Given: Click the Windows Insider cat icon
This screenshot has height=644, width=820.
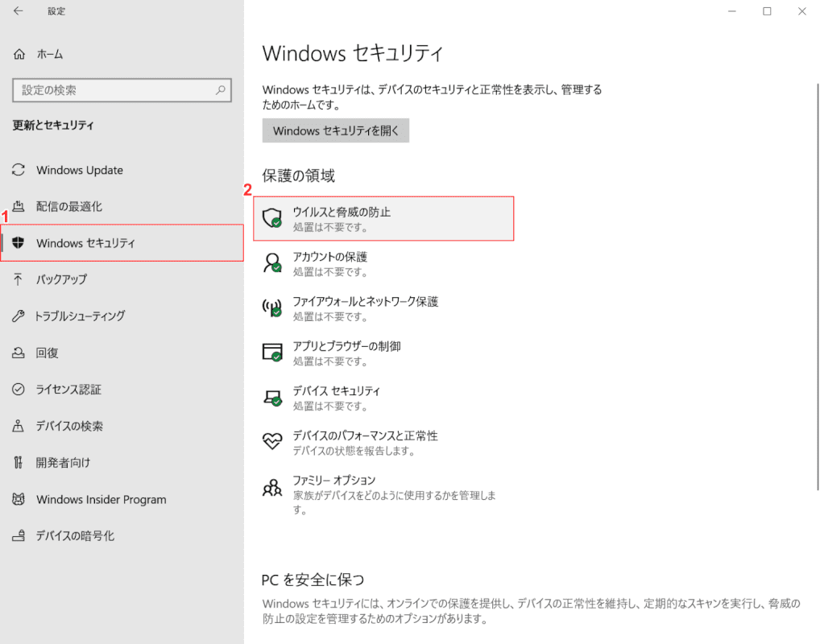Looking at the screenshot, I should [19, 499].
